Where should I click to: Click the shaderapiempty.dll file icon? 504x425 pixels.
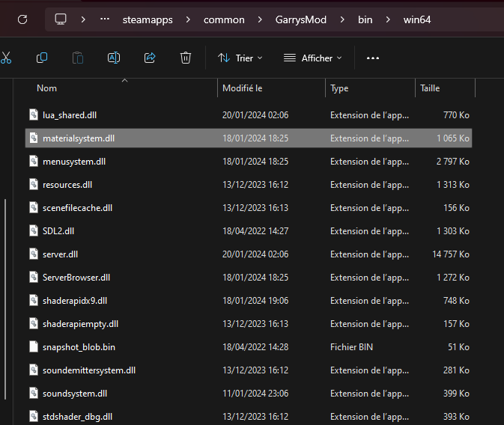pos(34,323)
